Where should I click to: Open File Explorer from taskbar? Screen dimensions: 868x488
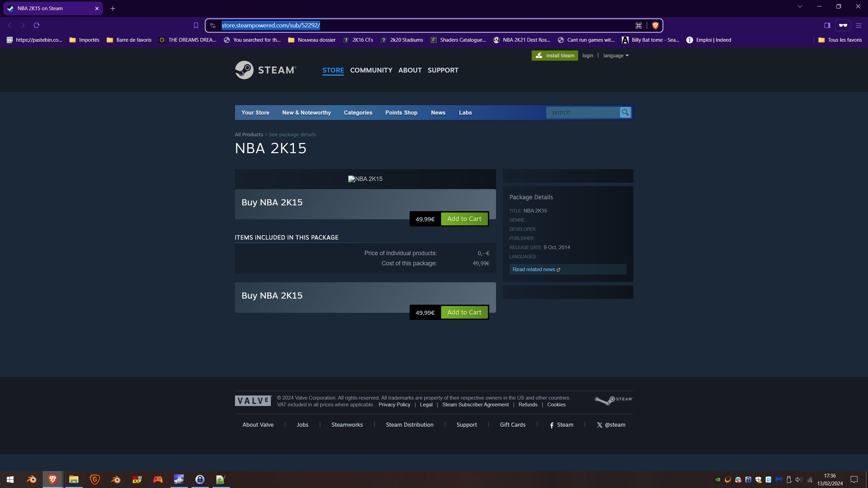74,480
